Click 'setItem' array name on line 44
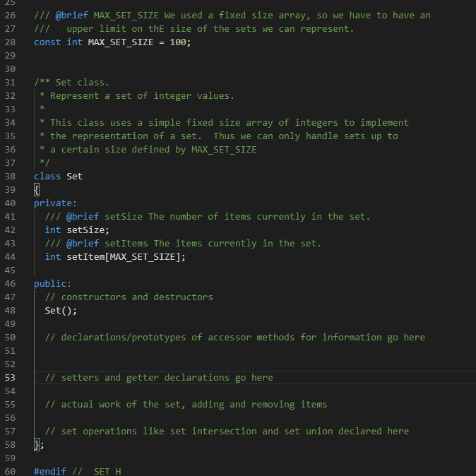476x476 pixels. click(85, 257)
